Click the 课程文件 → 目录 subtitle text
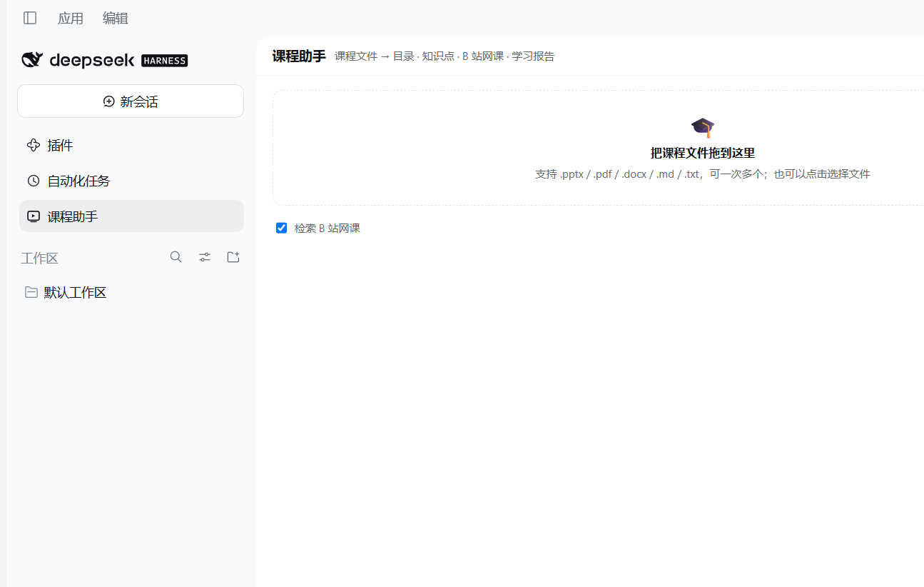Screen dimensions: 924x587 [375, 56]
